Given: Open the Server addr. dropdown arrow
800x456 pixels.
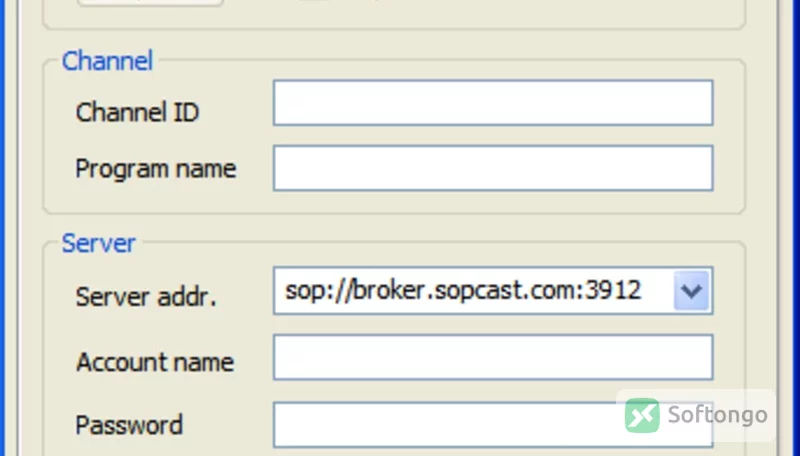Looking at the screenshot, I should (691, 291).
